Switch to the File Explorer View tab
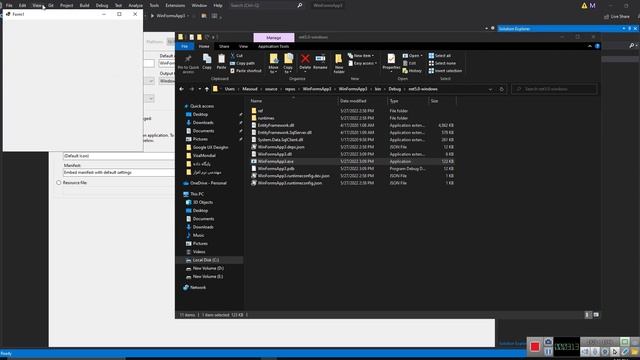The image size is (640, 360). tap(243, 47)
